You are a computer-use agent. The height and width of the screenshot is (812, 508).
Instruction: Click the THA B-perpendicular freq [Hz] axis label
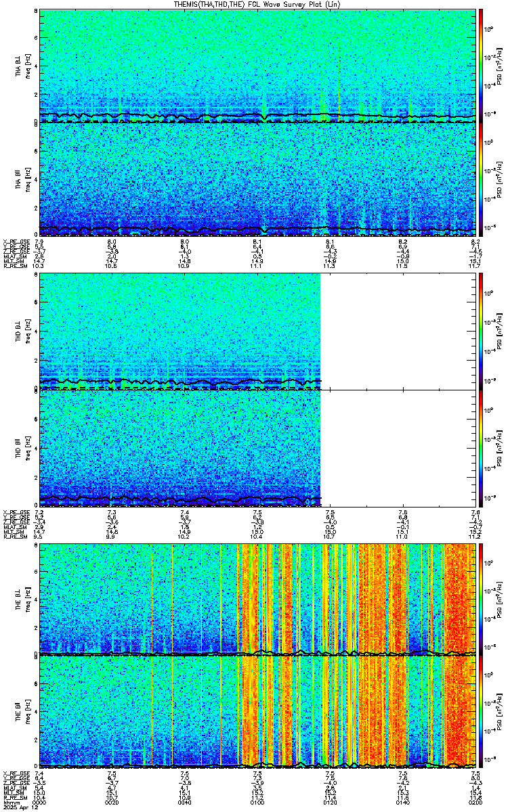[x=28, y=66]
